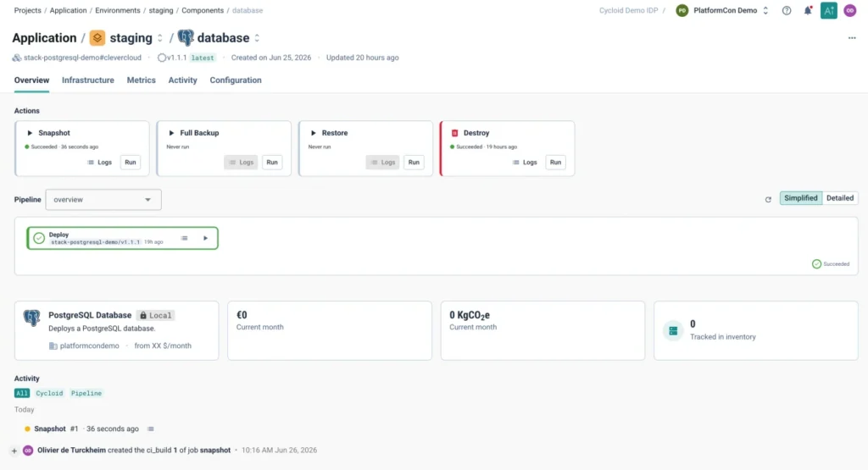Viewport: 868px width, 470px height.
Task: Run the Full Backup action
Action: 272,162
